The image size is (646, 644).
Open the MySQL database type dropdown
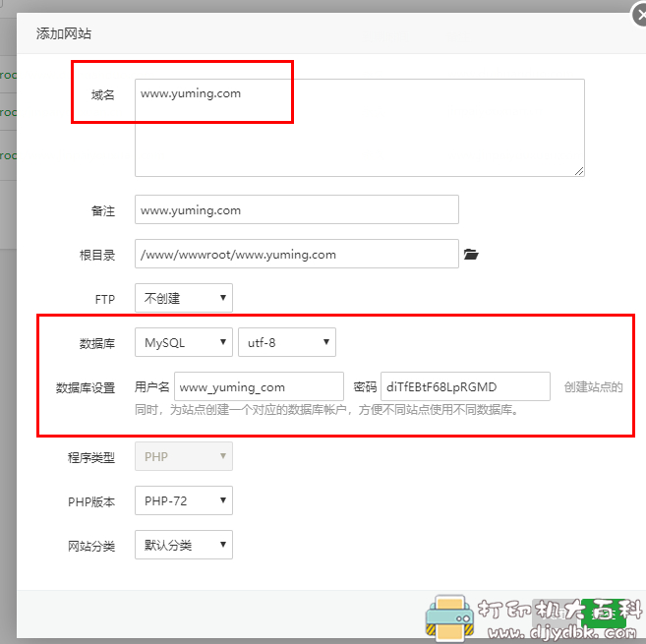(184, 342)
